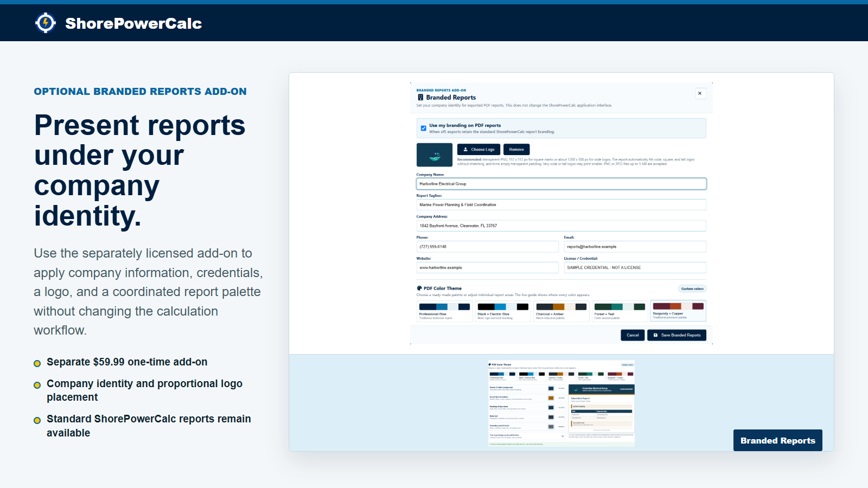This screenshot has width=868, height=488.
Task: Click the Phone number field
Action: (488, 247)
